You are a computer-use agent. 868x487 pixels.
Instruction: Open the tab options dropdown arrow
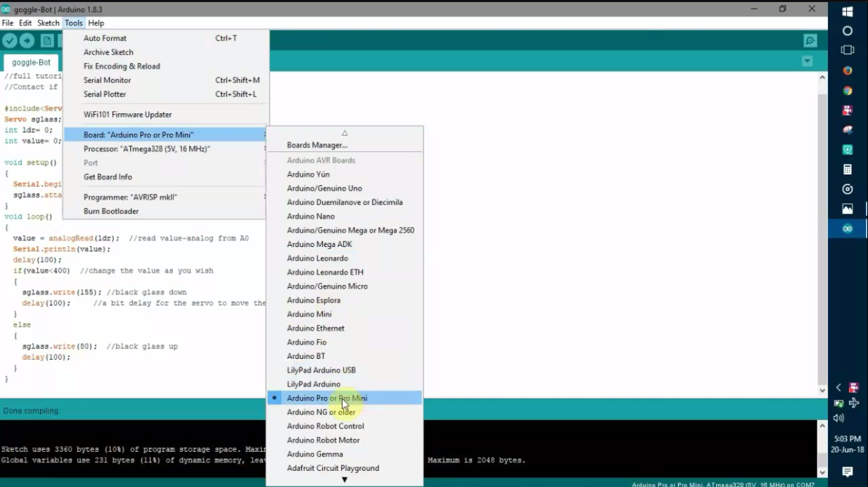coord(808,61)
